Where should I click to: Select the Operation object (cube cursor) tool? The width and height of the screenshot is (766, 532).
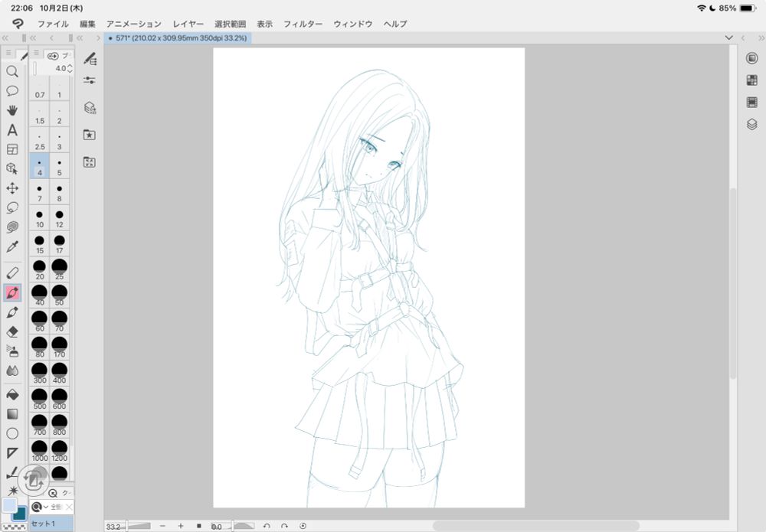coord(12,169)
